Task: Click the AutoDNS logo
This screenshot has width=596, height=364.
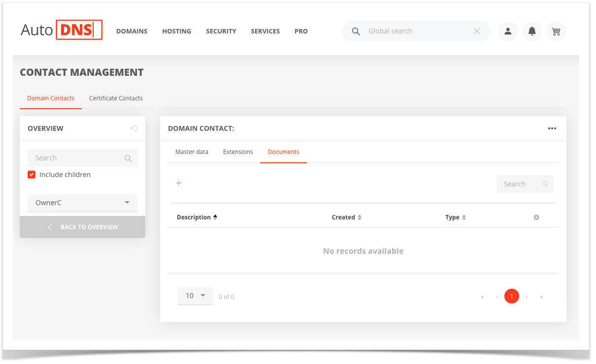Action: (x=61, y=30)
